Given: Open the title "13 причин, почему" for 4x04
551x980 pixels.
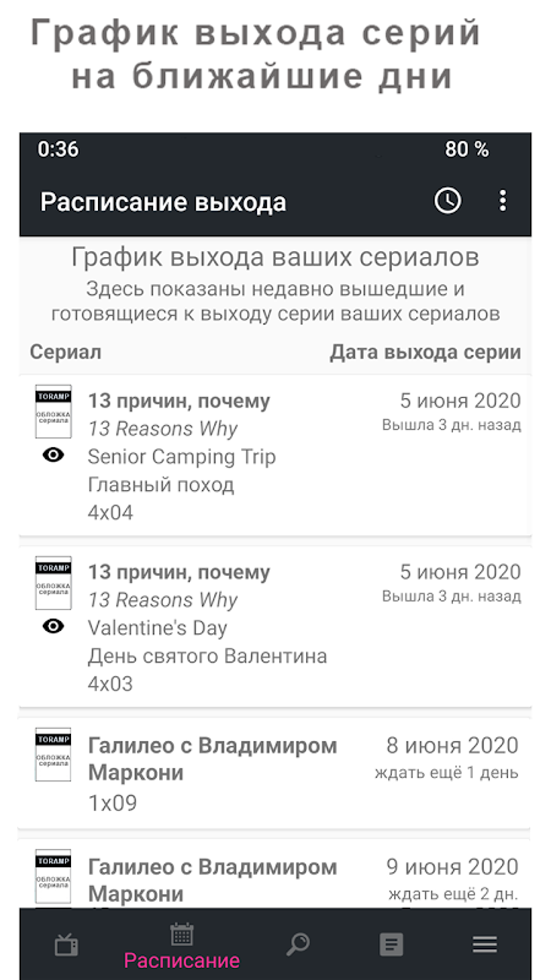Looking at the screenshot, I should tap(179, 401).
